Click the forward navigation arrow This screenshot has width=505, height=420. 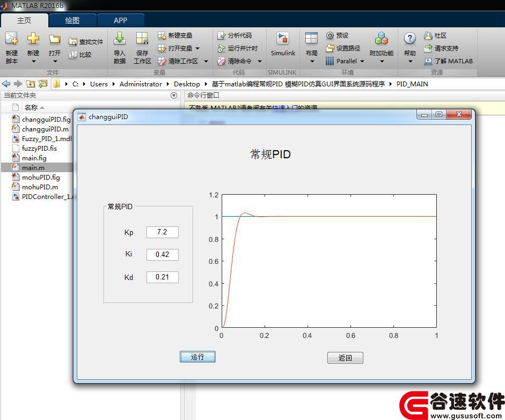point(18,84)
